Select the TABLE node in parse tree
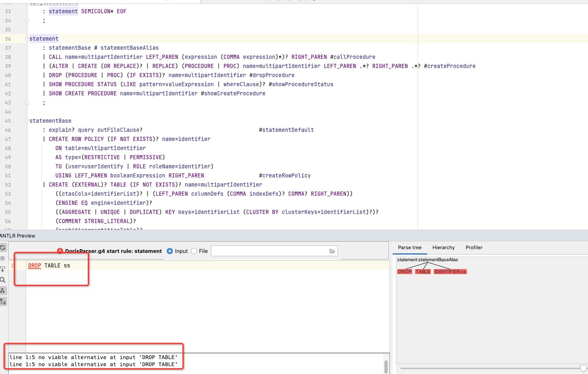 [x=423, y=272]
